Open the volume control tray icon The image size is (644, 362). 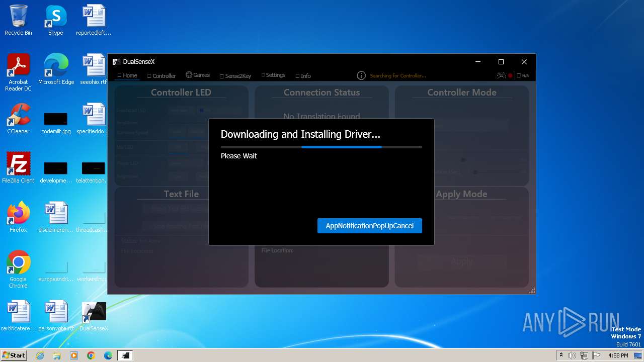point(572,355)
